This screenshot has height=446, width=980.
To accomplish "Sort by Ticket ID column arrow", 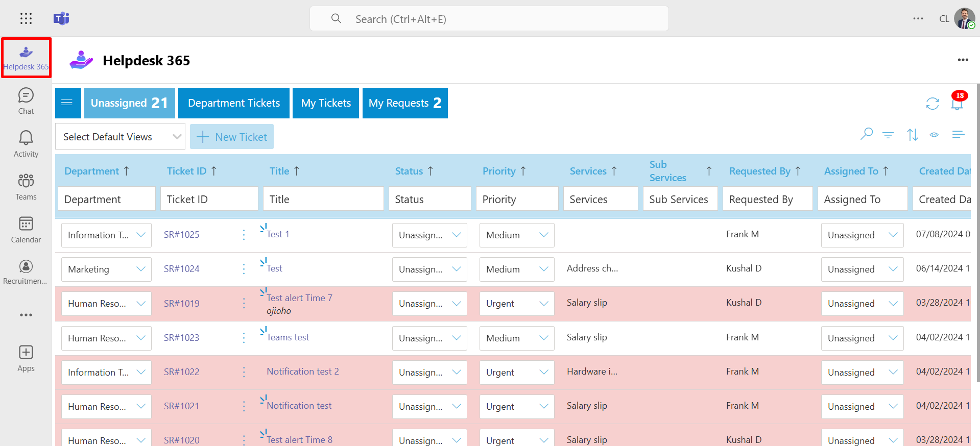I will click(x=213, y=171).
